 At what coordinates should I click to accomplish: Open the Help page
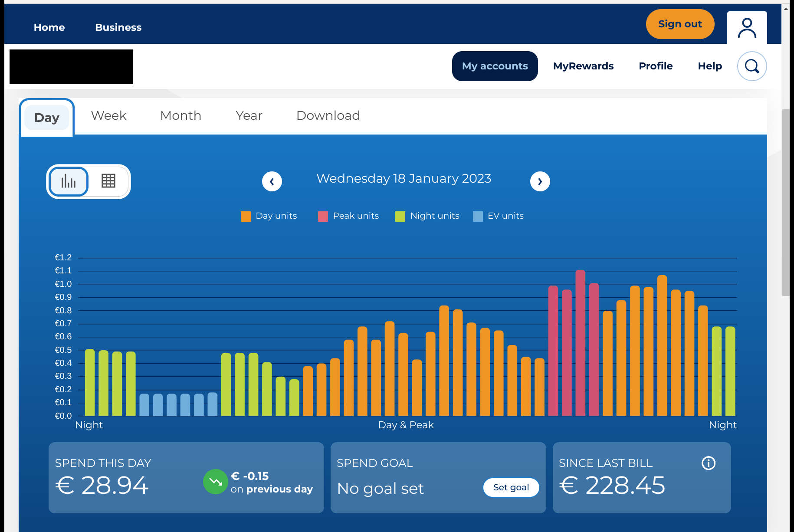(x=710, y=66)
